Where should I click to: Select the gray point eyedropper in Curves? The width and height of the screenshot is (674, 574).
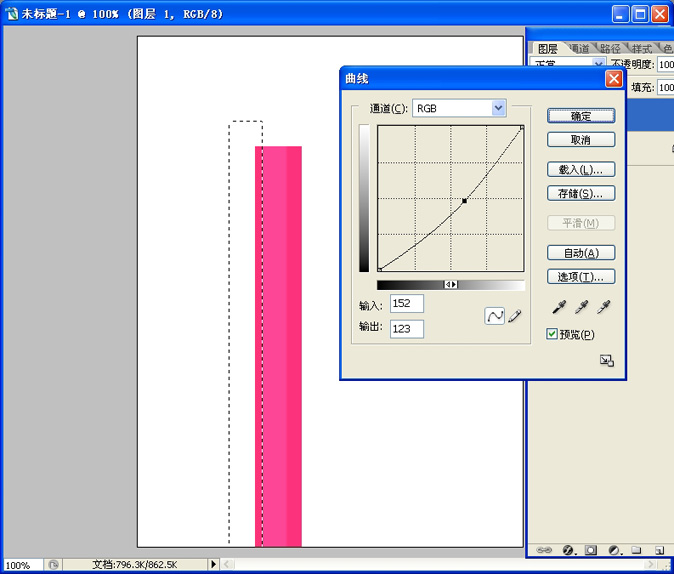click(581, 307)
